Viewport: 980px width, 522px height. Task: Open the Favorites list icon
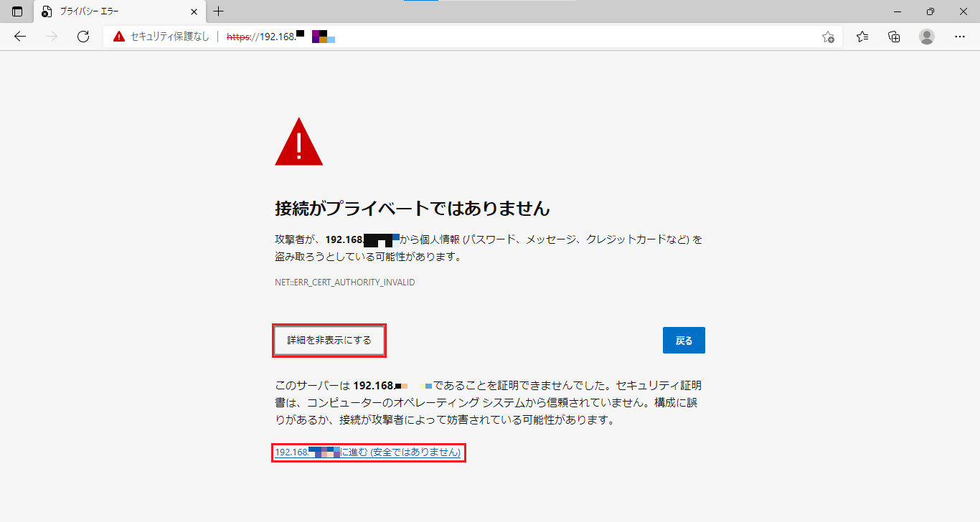862,37
